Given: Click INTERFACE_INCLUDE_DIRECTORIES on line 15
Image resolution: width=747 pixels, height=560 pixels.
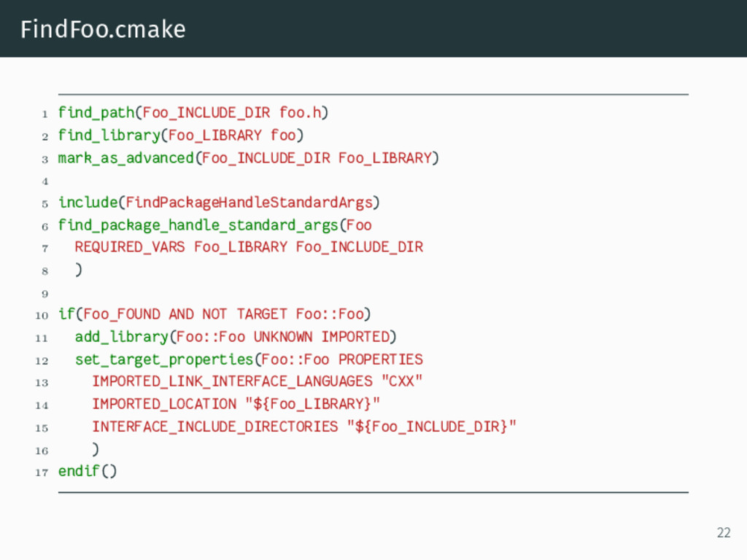Looking at the screenshot, I should click(215, 427).
